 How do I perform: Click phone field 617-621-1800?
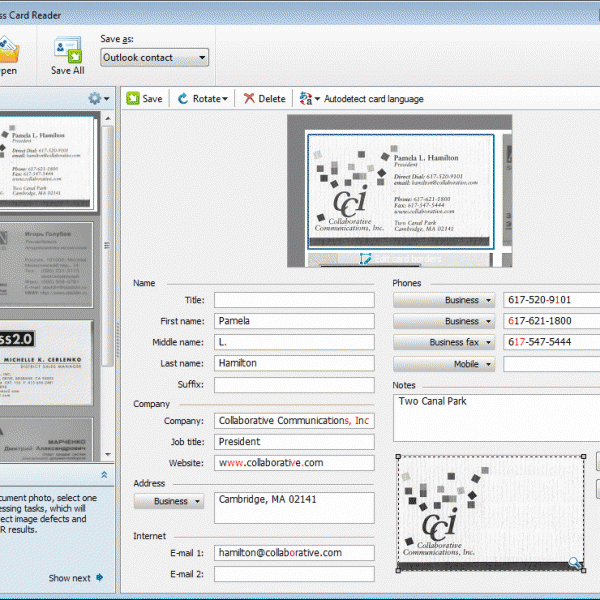click(551, 321)
